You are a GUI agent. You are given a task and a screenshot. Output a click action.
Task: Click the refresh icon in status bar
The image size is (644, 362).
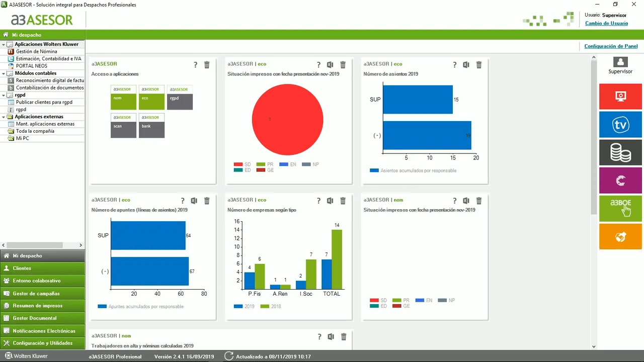tap(229, 356)
